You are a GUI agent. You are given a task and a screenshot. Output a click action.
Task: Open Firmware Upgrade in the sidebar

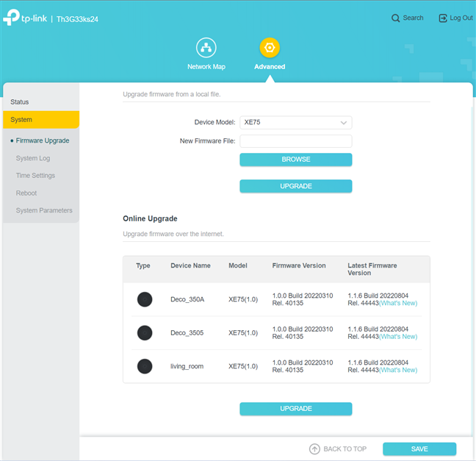(x=43, y=140)
